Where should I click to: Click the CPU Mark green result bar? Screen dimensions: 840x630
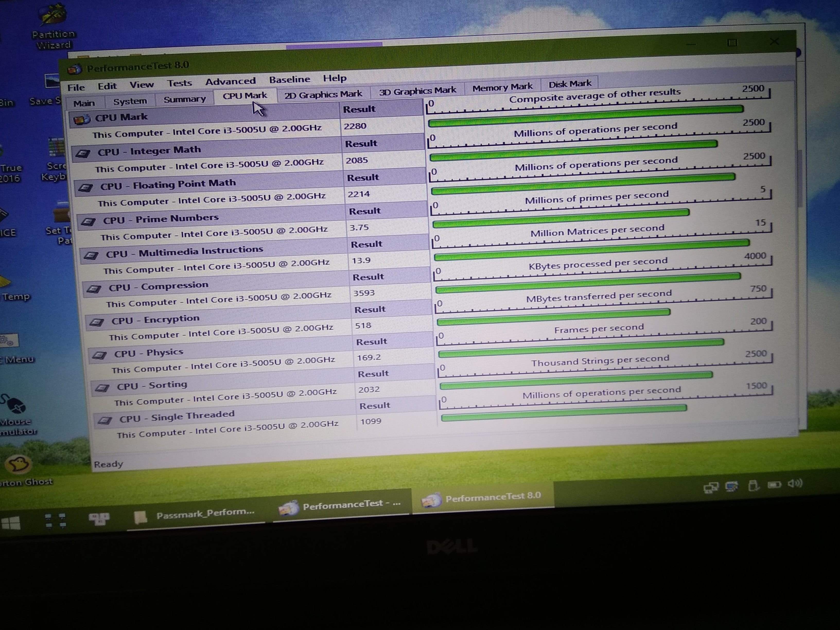pyautogui.click(x=586, y=116)
